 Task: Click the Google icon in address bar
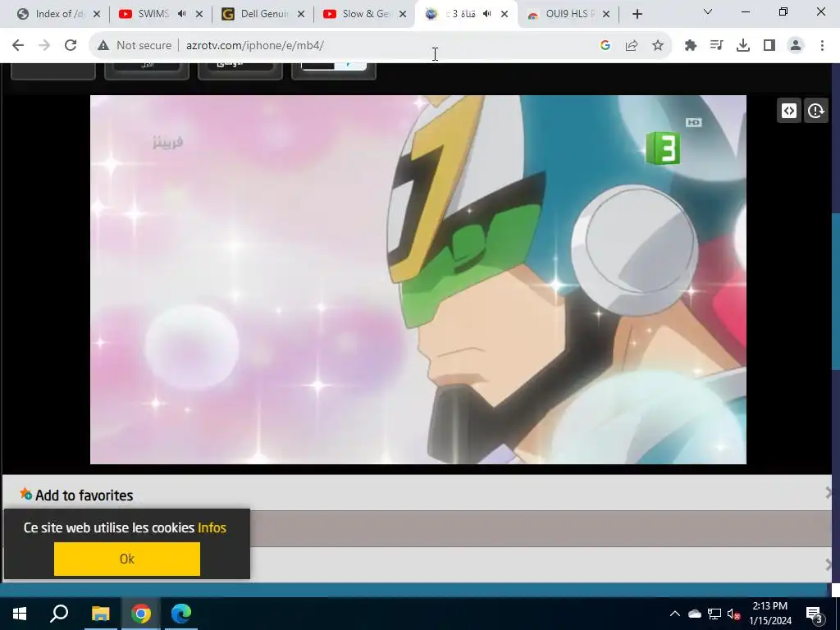click(605, 46)
